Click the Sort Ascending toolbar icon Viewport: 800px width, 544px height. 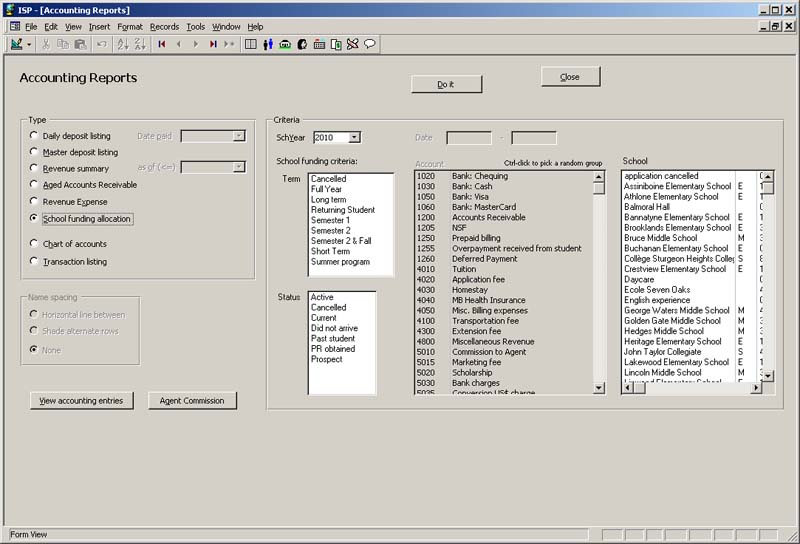123,44
